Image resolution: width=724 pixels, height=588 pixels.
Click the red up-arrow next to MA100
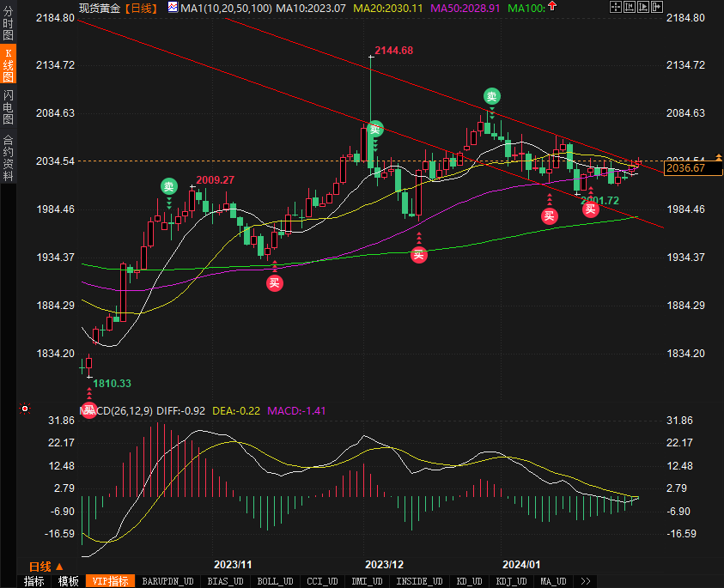[x=552, y=7]
